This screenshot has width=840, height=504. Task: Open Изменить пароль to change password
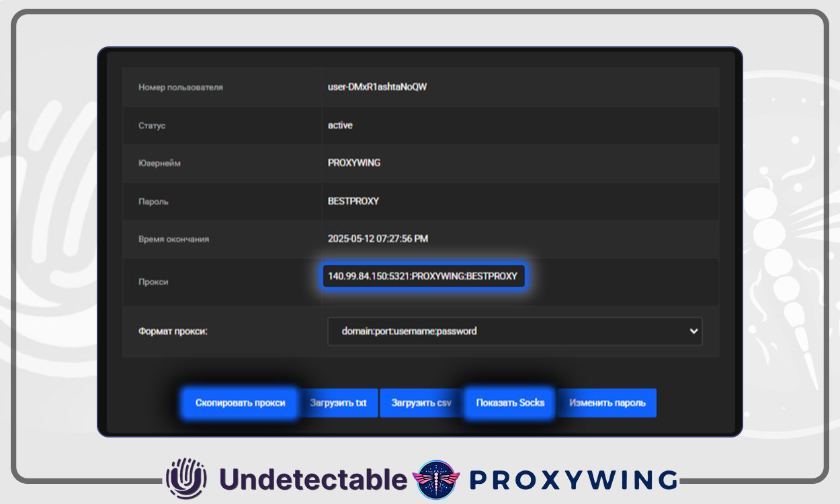click(x=607, y=403)
